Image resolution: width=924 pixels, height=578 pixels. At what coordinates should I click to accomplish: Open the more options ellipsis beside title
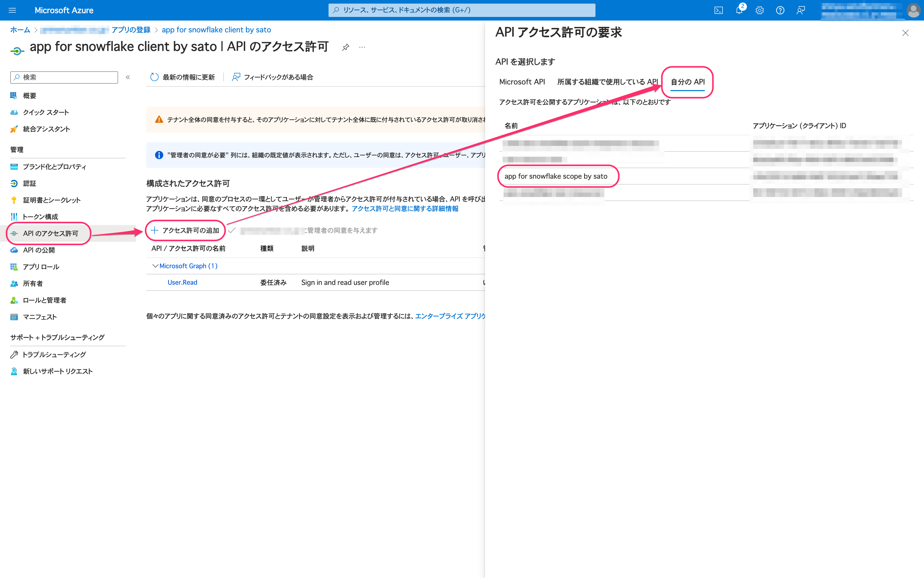[x=362, y=47]
